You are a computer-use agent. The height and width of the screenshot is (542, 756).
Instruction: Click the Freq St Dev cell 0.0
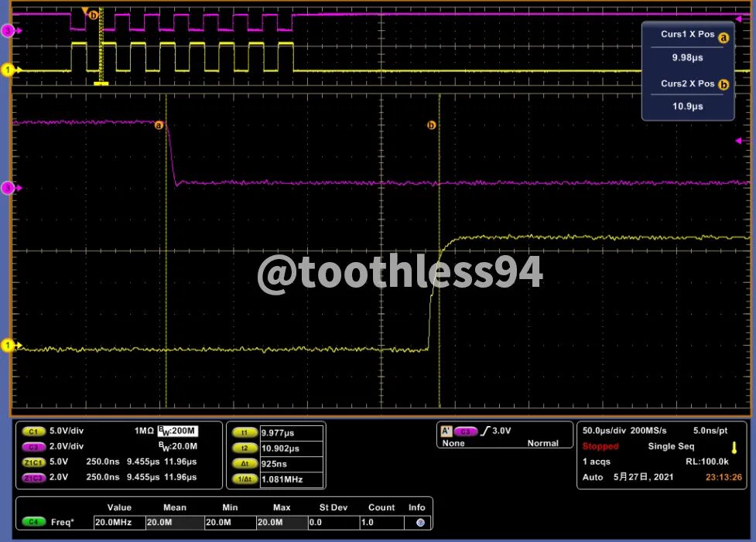pyautogui.click(x=334, y=522)
